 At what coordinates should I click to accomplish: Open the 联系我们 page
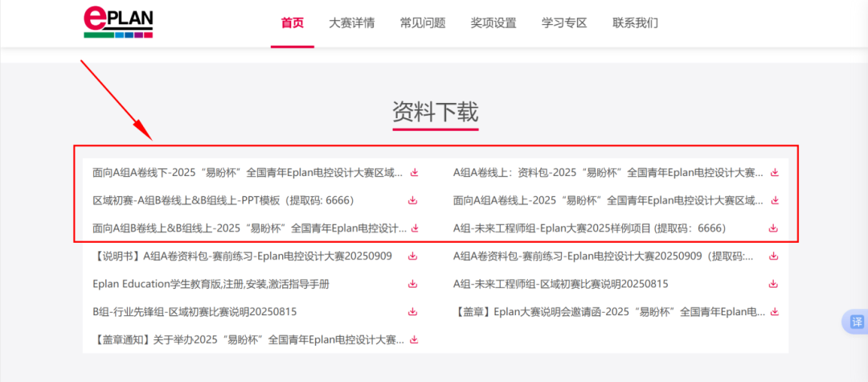tap(635, 23)
